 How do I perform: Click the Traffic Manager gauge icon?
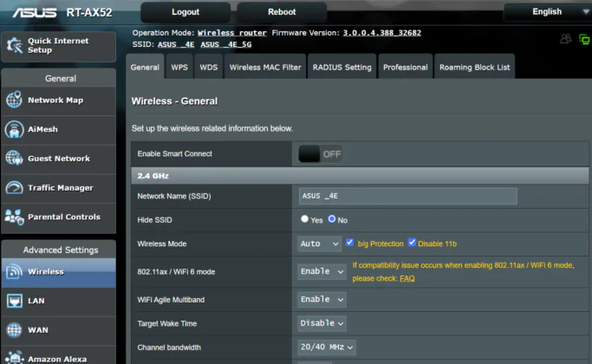tap(15, 188)
